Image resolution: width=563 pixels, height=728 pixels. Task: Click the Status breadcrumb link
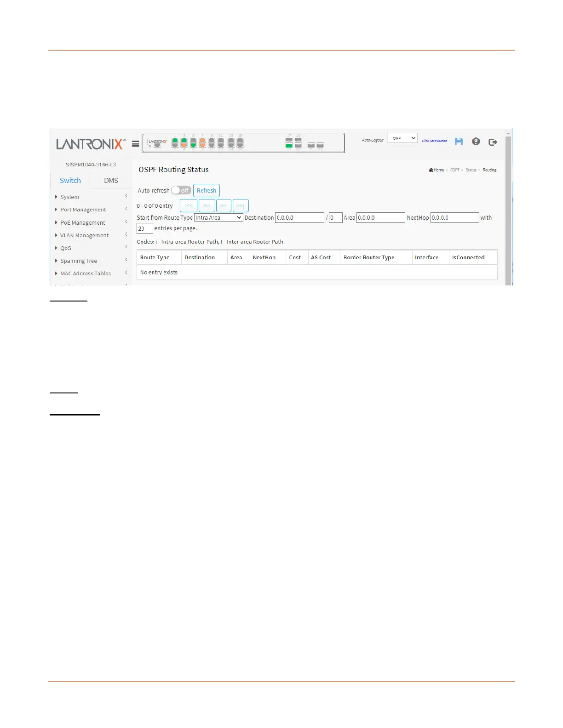pyautogui.click(x=471, y=170)
